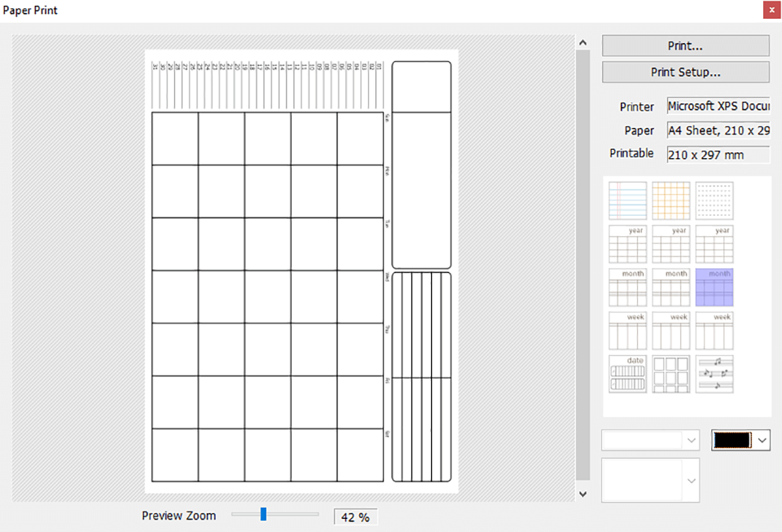Click the preview scrollbar up arrow
Screen dimensions: 782x532
(x=582, y=42)
